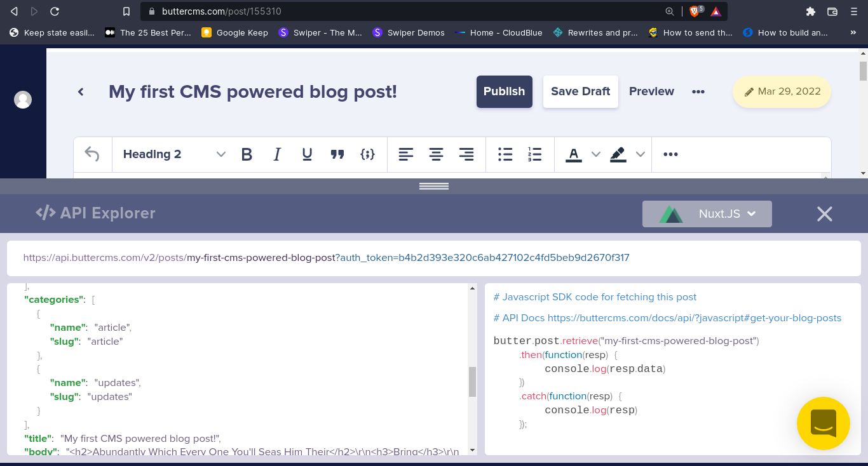This screenshot has height=466, width=868.
Task: Show more bookmarks with the double chevron
Action: pos(853,32)
